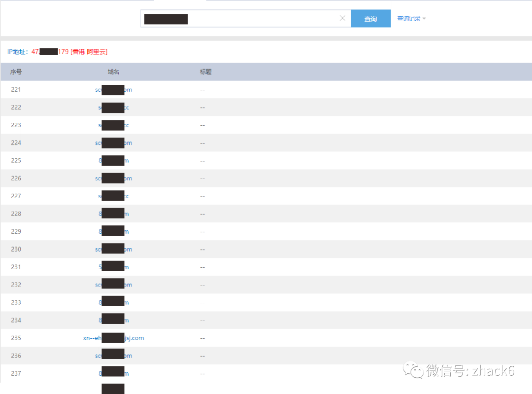Viewport: 532px width, 394px height.
Task: Open the domain link in row 232
Action: [113, 285]
